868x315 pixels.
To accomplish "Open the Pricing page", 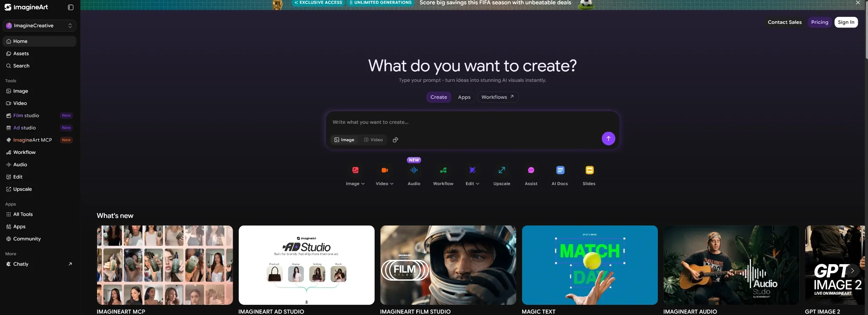I will coord(819,22).
